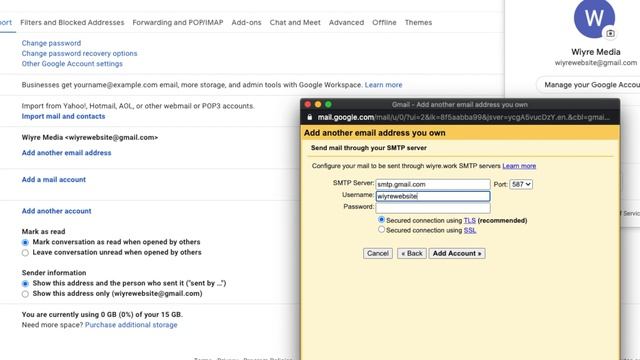Select Secured connection using SSL radio
The height and width of the screenshot is (360, 640).
381,230
